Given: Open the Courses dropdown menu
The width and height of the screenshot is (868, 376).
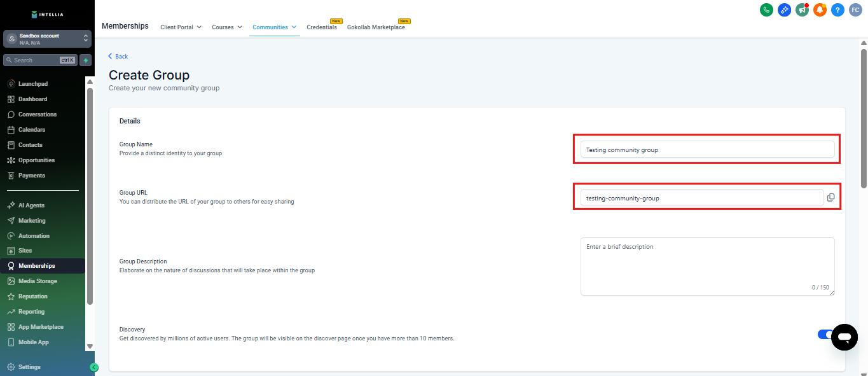Looking at the screenshot, I should click(226, 27).
